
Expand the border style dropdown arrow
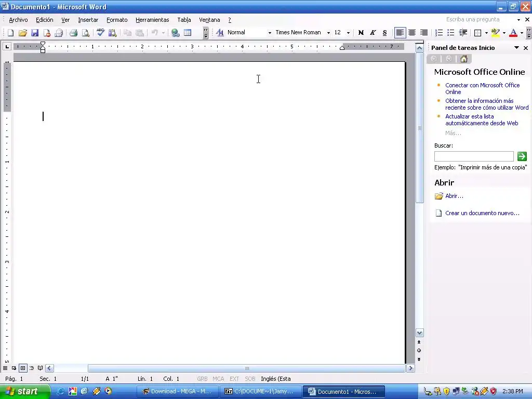(x=486, y=33)
